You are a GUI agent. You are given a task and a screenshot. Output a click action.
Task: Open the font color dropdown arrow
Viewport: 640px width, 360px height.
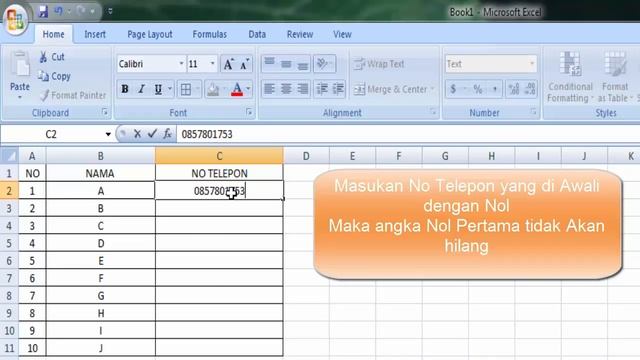(248, 89)
